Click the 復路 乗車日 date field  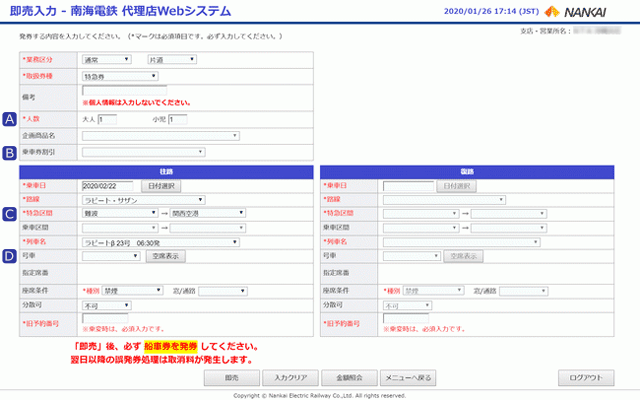(409, 187)
